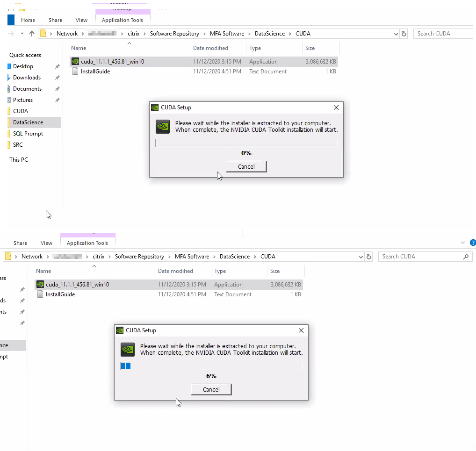Click "3,086,632 KB" size in Explorer behind 0% dialog
The image size is (476, 451).
[x=321, y=62]
